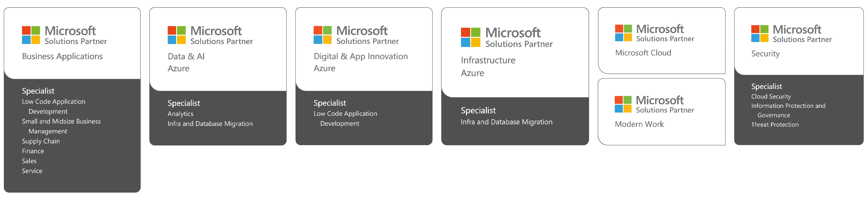Select Threat Protection in the Security badge
Image resolution: width=868 pixels, height=198 pixels.
775,125
